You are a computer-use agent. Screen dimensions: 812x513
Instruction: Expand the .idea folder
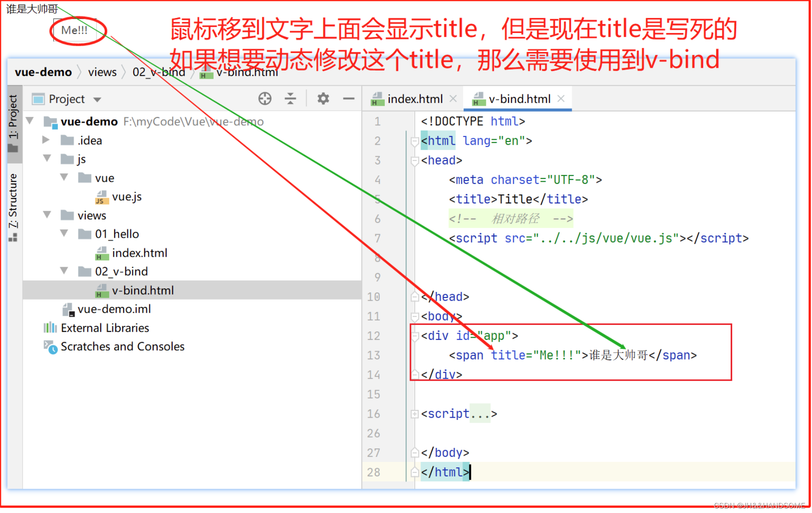46,140
